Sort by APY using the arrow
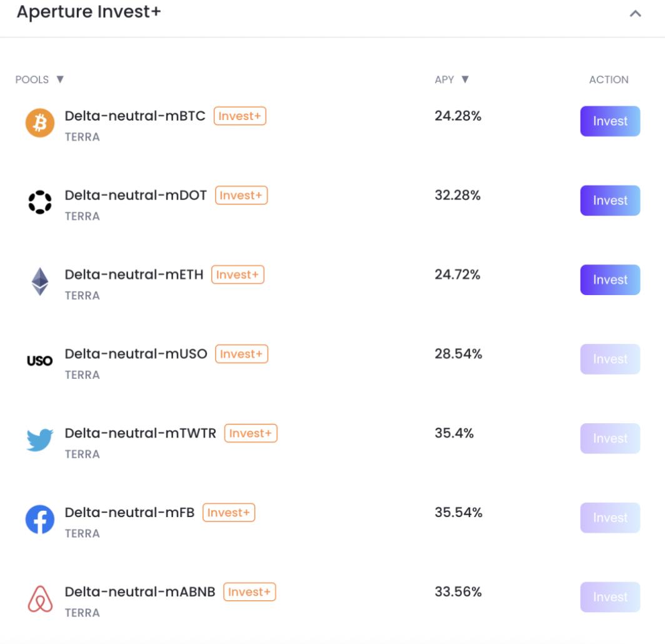The image size is (665, 644). (464, 79)
